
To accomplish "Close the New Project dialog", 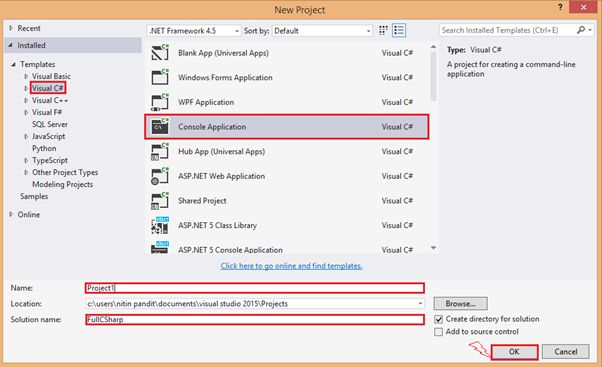I will [584, 7].
